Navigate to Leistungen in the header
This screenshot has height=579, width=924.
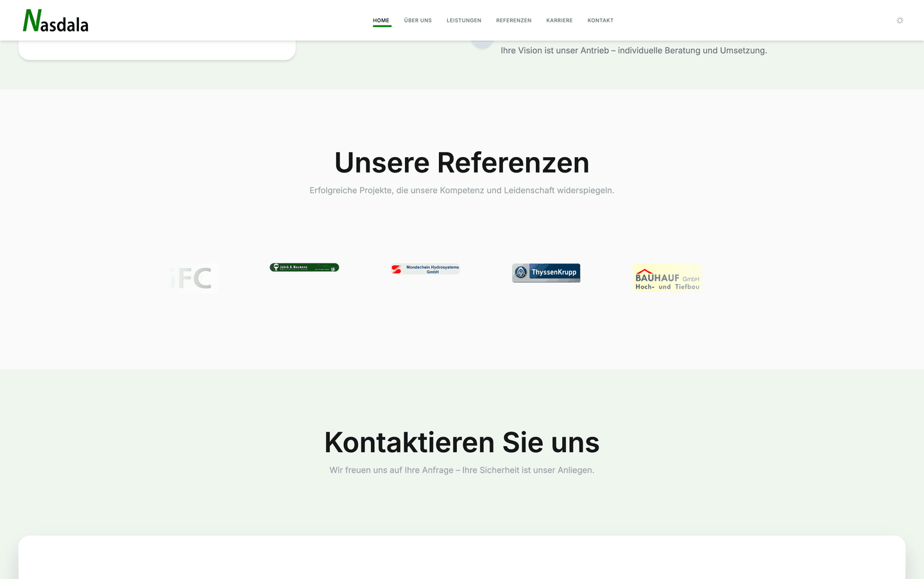464,21
